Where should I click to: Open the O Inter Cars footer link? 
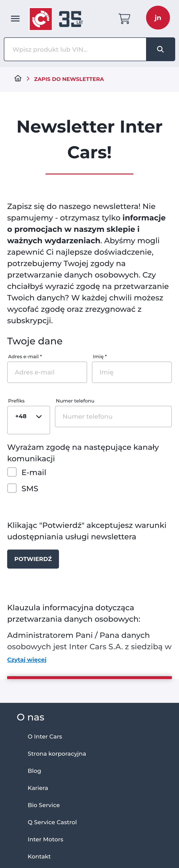point(45,736)
